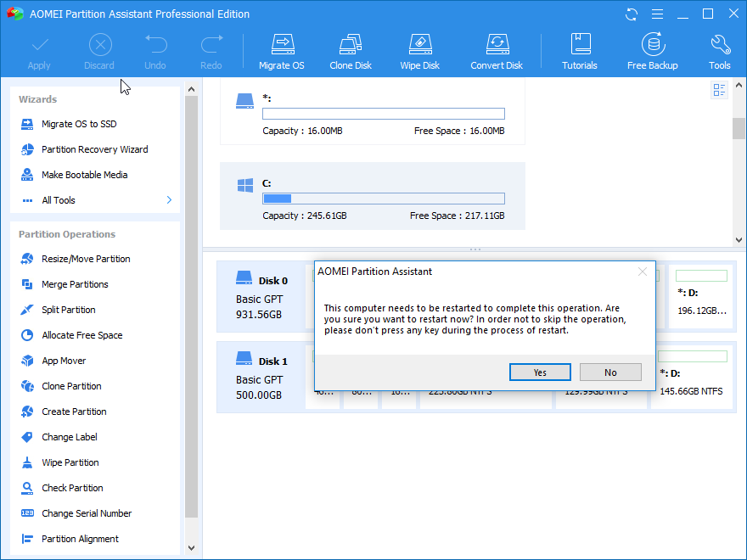
Task: Open the title bar hamburger menu
Action: [656, 14]
